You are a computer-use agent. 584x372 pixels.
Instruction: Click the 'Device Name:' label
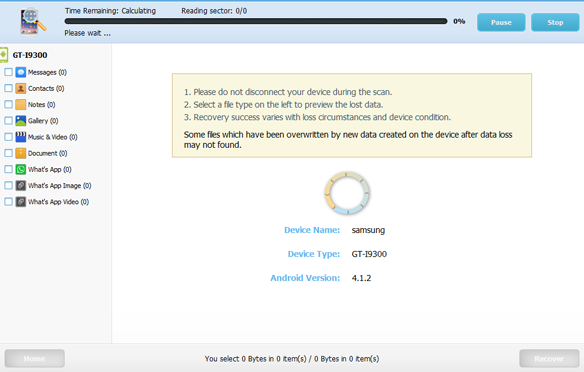[x=312, y=230]
